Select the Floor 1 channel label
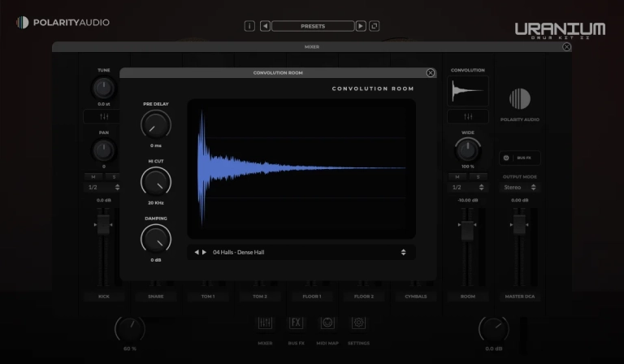 [x=312, y=297]
